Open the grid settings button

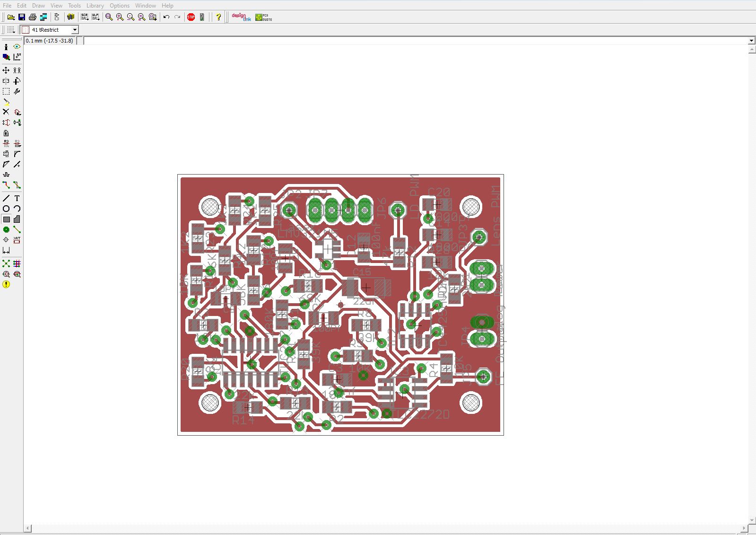[x=11, y=30]
